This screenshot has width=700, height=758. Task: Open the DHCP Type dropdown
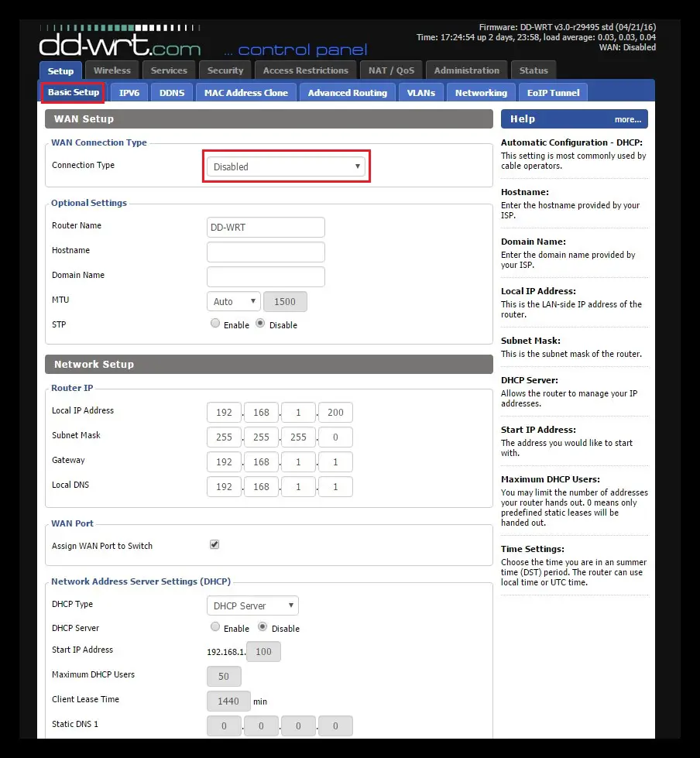click(253, 605)
